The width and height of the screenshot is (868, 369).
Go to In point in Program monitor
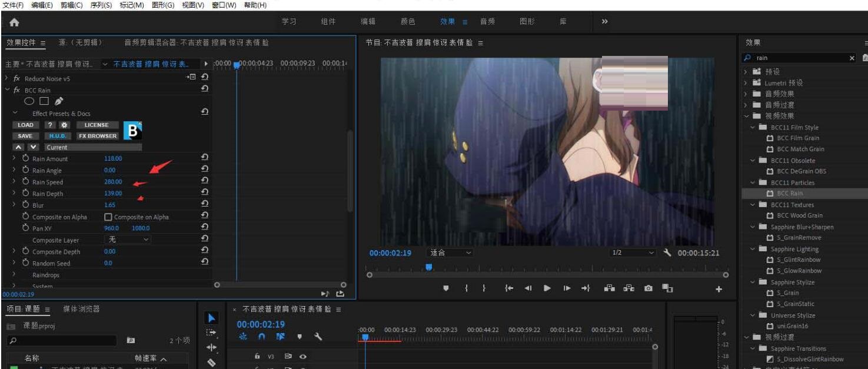[509, 288]
